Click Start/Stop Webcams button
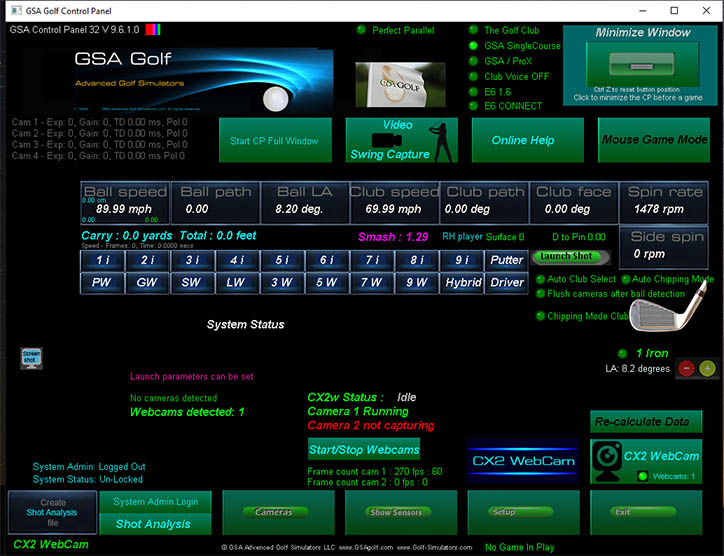Screen dimensions: 724x556 [x=364, y=449]
